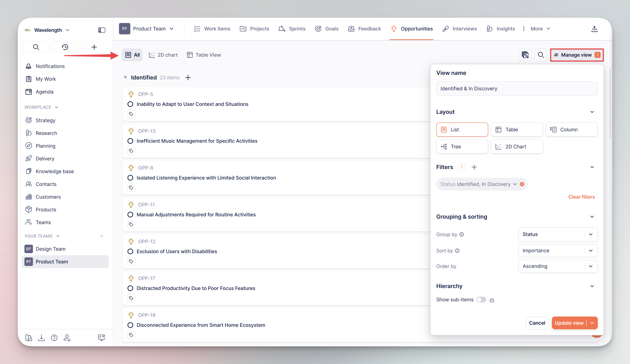The width and height of the screenshot is (630, 364).
Task: Mark OPP-13 status circle
Action: coord(130,141)
